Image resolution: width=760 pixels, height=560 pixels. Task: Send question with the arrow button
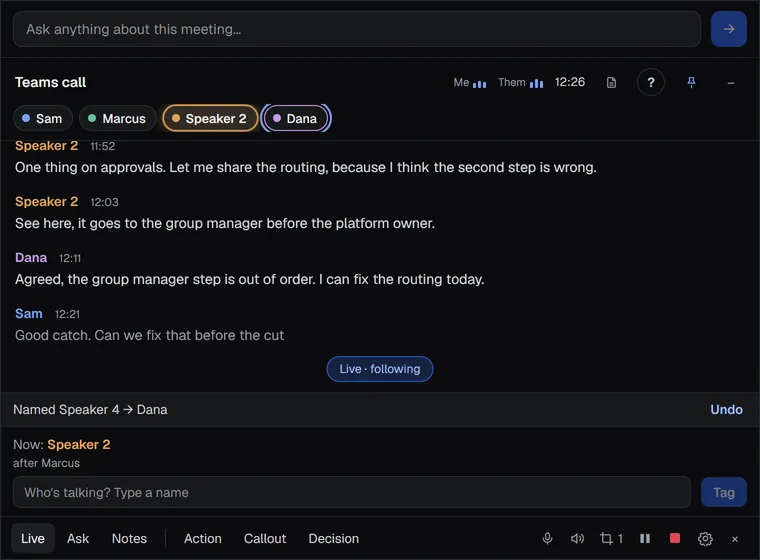(728, 29)
